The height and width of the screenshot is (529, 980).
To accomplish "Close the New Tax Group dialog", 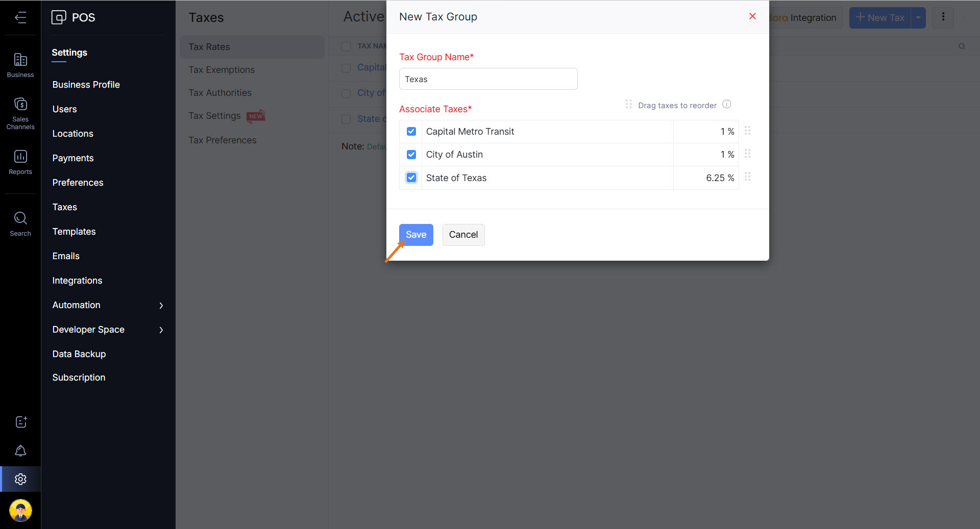I will pos(752,16).
